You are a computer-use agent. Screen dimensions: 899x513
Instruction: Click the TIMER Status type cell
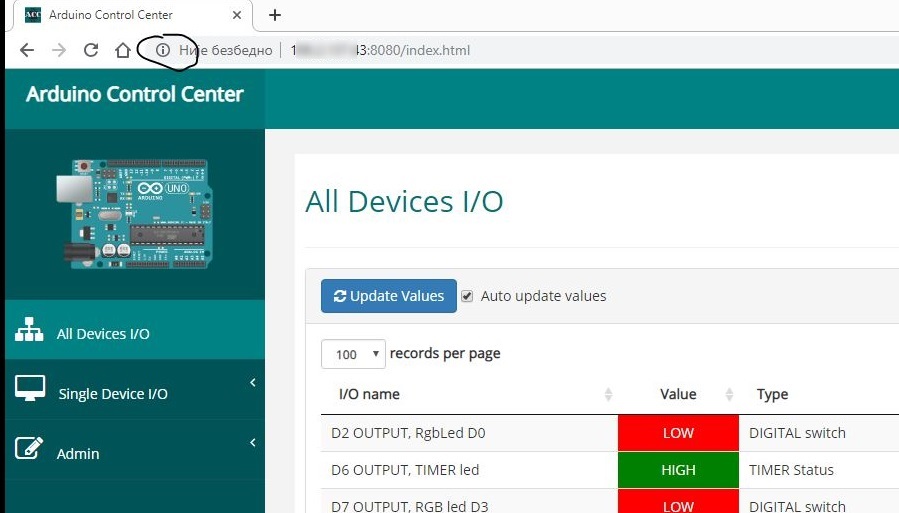[791, 470]
